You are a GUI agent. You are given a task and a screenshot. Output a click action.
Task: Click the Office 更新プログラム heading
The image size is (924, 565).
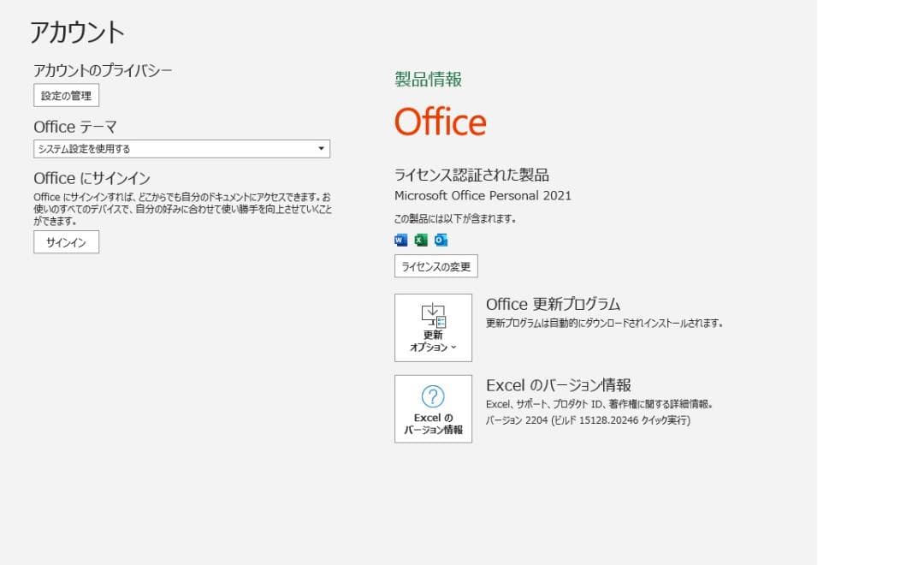coord(553,304)
